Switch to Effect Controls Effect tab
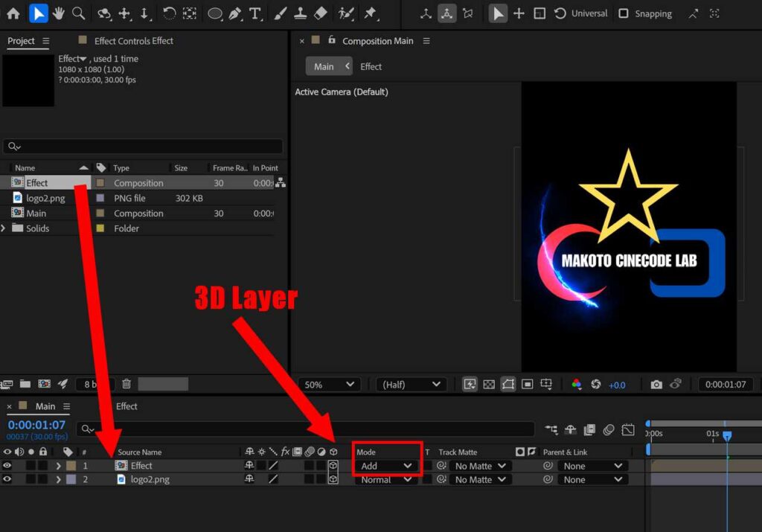The width and height of the screenshot is (762, 532). coord(134,41)
